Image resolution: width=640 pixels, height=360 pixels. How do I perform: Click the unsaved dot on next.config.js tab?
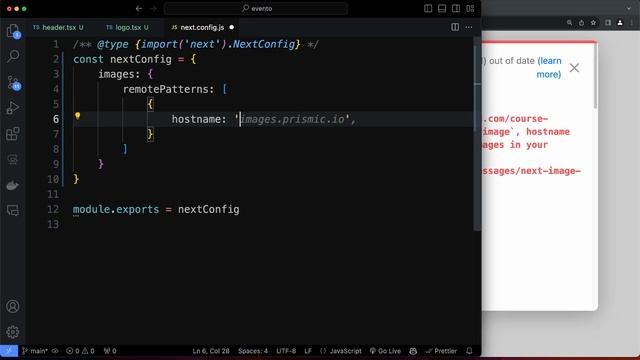[231, 27]
